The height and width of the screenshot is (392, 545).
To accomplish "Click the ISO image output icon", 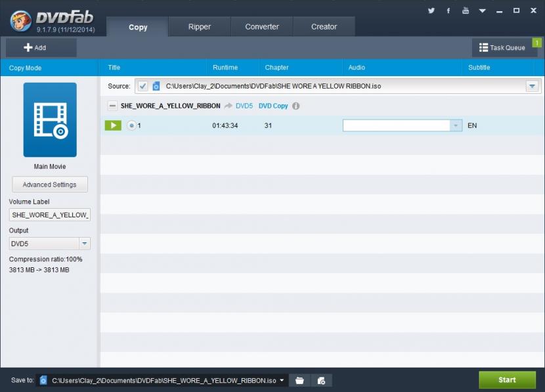I will 321,380.
